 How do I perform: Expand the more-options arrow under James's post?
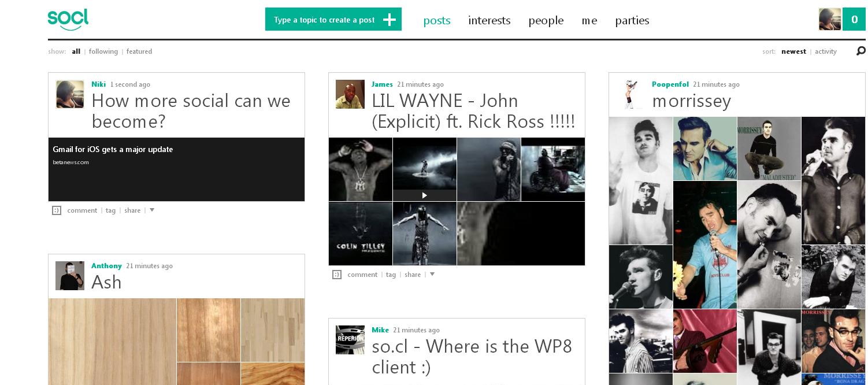pos(432,274)
